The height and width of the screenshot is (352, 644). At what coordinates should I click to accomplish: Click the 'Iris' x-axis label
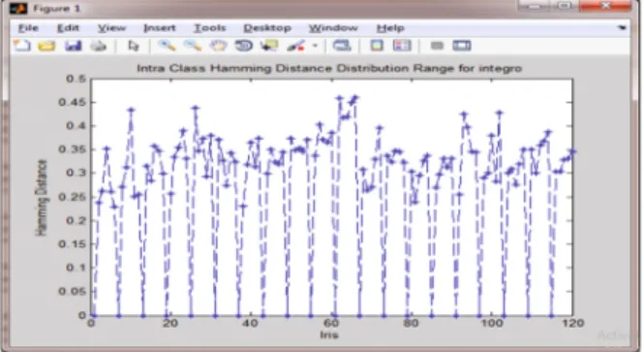tap(329, 335)
